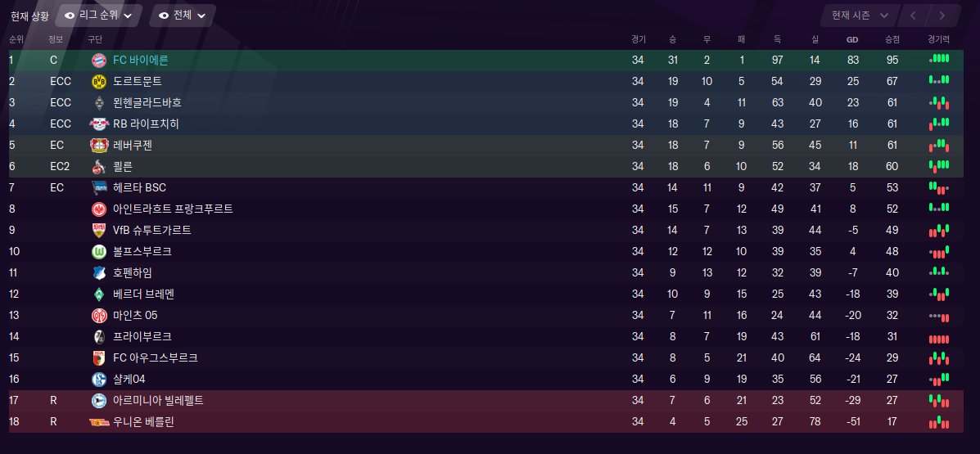Go to next season with right arrow
This screenshot has height=454, width=980.
click(942, 16)
